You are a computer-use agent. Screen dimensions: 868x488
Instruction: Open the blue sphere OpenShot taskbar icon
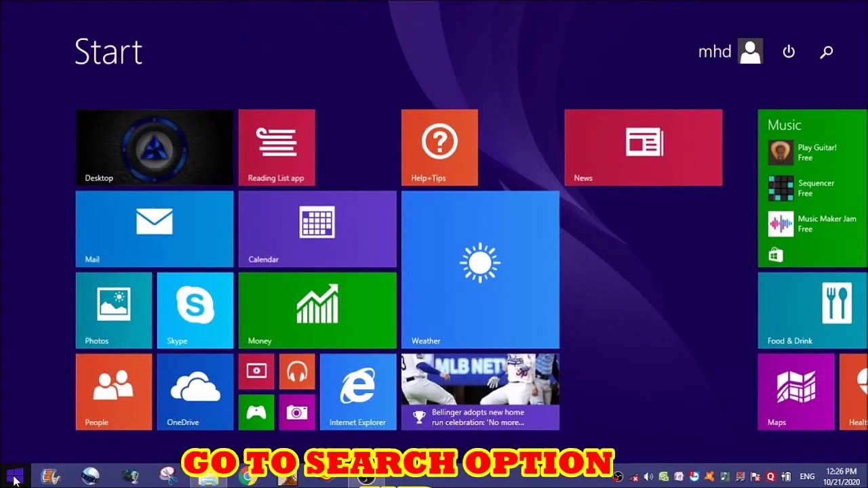pyautogui.click(x=90, y=476)
